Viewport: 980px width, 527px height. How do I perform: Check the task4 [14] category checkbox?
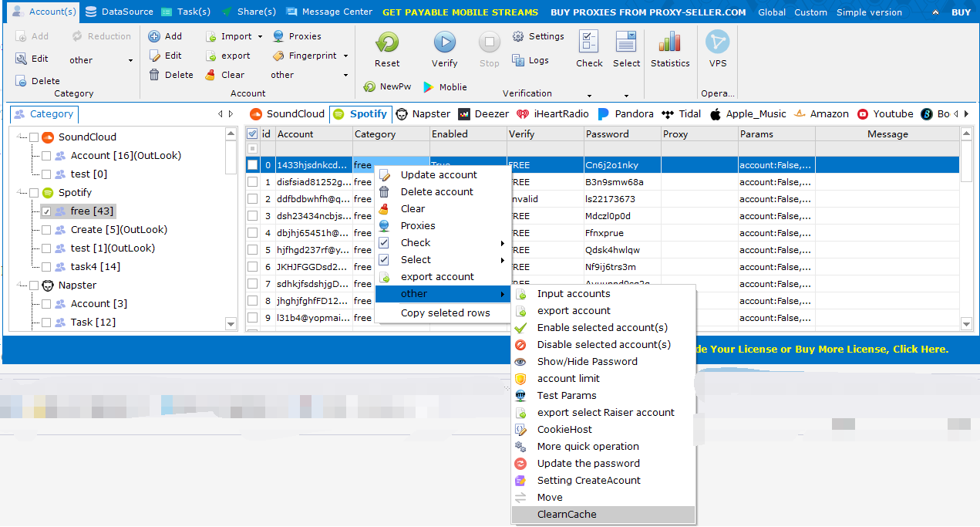pyautogui.click(x=46, y=267)
